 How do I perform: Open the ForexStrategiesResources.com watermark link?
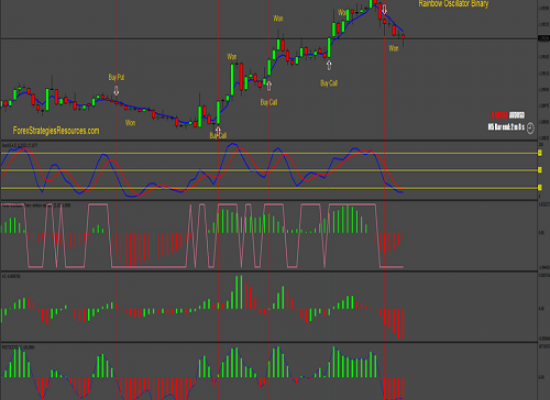pyautogui.click(x=56, y=131)
